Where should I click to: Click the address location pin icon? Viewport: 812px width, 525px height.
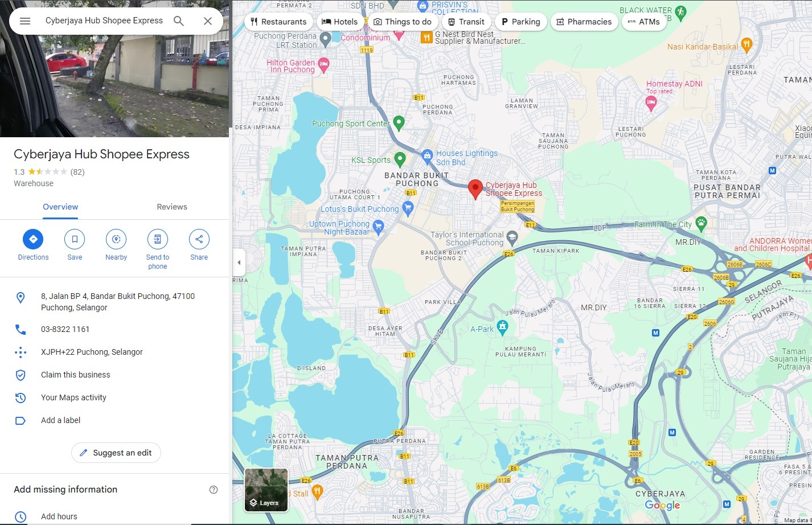tap(20, 297)
